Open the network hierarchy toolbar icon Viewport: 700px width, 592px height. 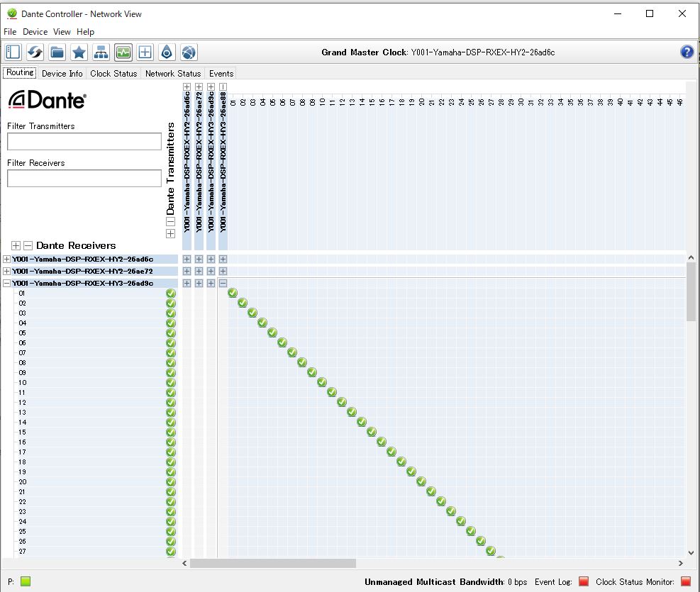101,52
